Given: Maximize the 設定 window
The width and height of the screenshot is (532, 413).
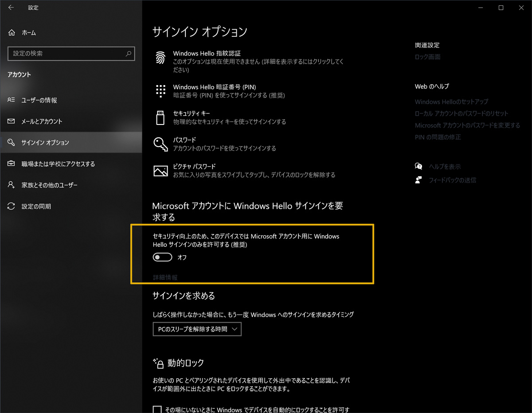Looking at the screenshot, I should pyautogui.click(x=501, y=8).
